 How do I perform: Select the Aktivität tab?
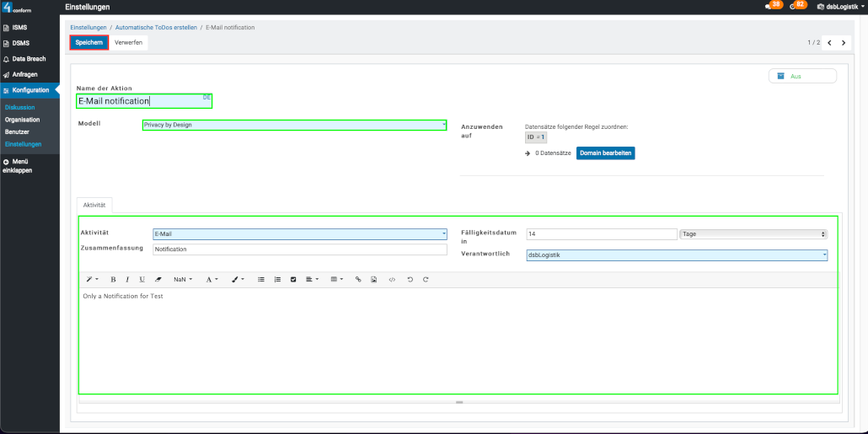(94, 205)
